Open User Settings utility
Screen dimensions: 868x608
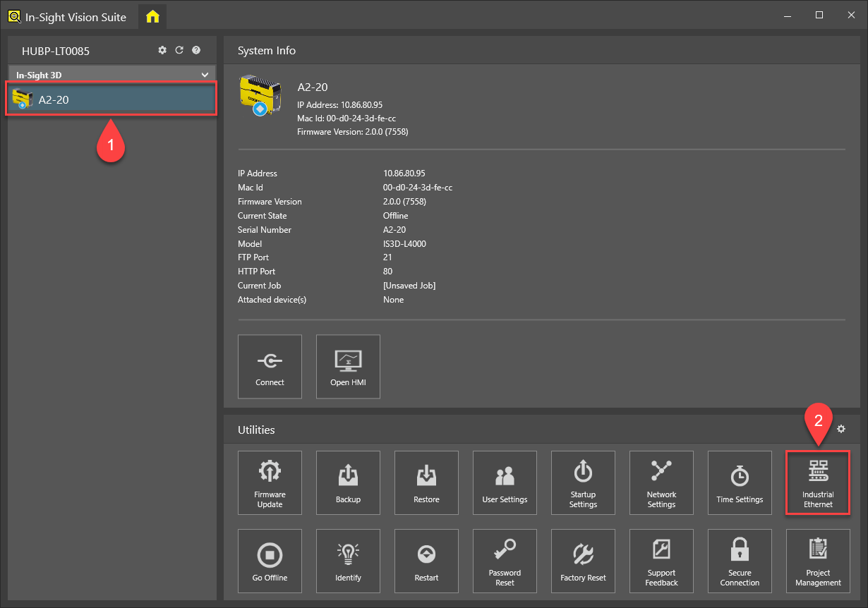(505, 482)
